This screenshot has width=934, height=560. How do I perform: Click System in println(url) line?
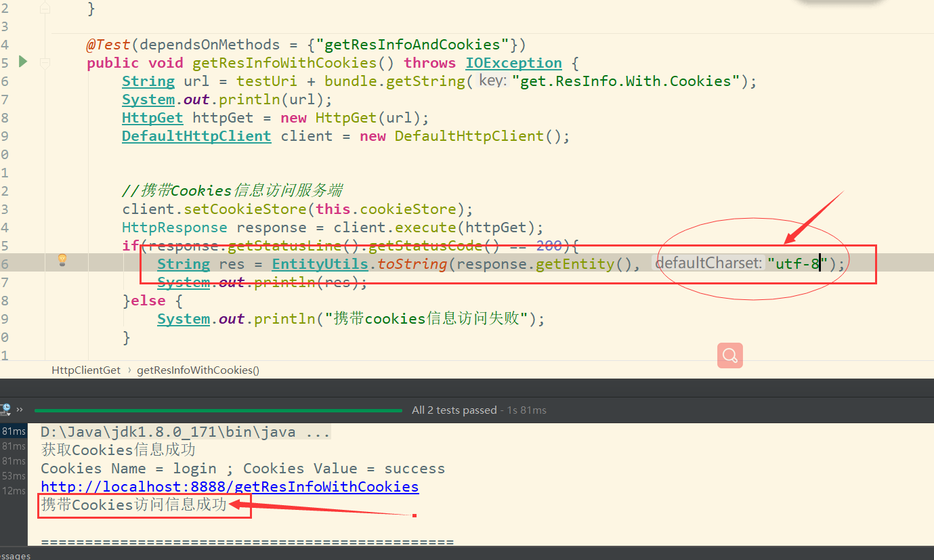[x=148, y=100]
